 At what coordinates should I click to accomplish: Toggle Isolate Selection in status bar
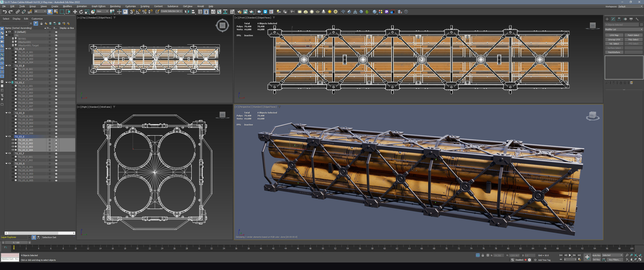478,255
